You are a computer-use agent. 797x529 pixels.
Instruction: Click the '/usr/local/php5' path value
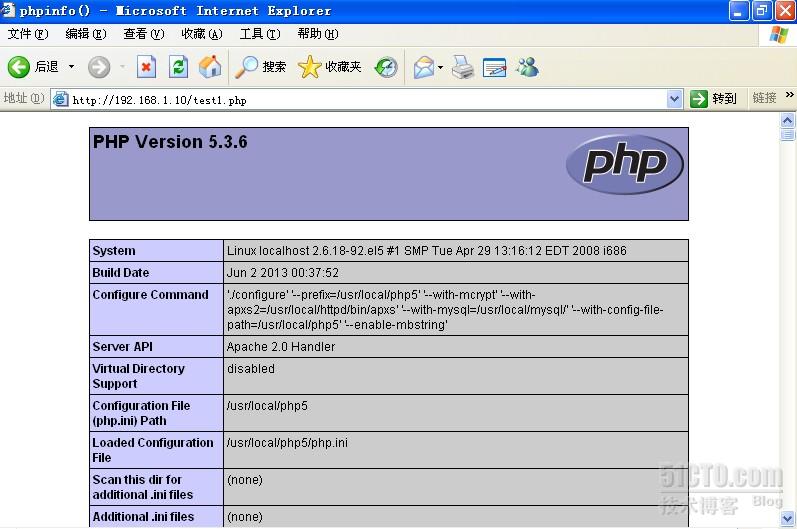[267, 406]
